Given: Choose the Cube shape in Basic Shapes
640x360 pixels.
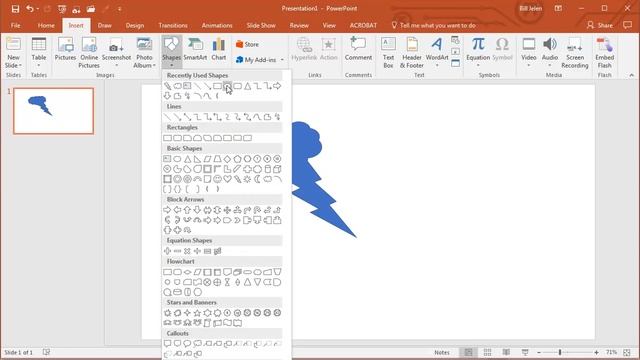Looking at the screenshot, I should tap(278, 169).
